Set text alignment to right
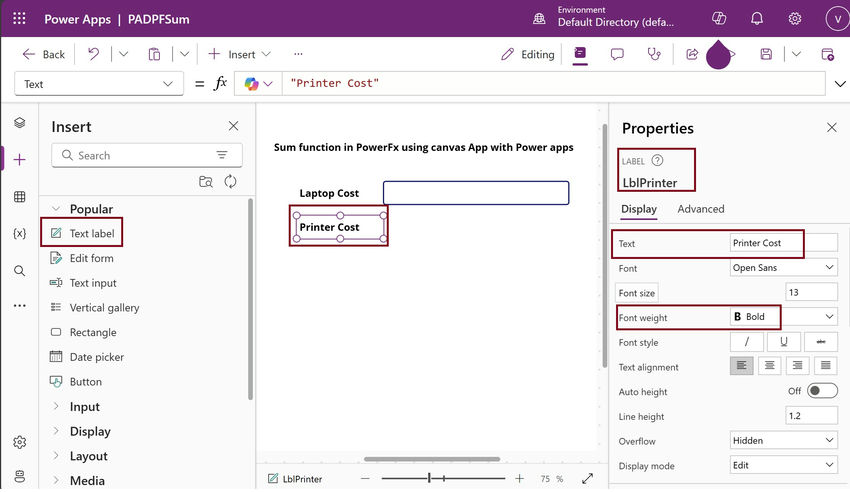The width and height of the screenshot is (850, 492). click(x=797, y=366)
